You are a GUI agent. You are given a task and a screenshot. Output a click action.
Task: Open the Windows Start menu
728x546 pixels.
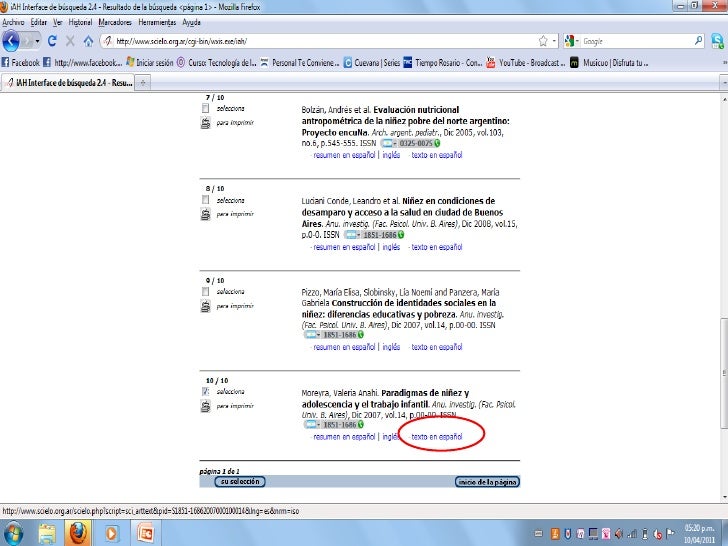(13, 533)
